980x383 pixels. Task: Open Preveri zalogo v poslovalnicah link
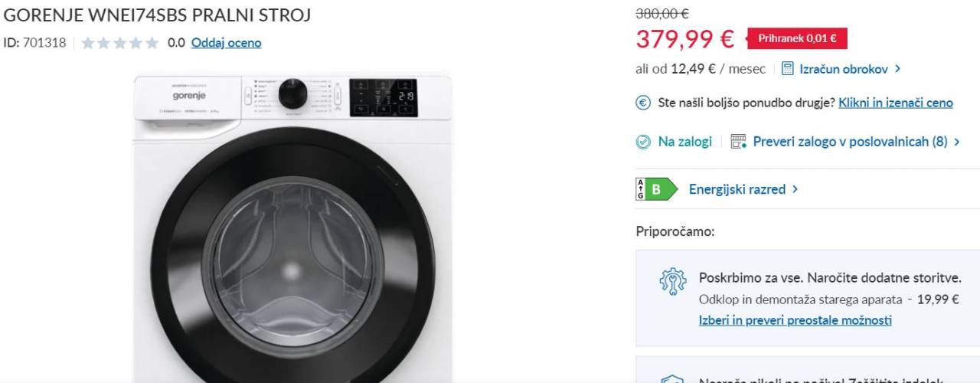click(850, 142)
